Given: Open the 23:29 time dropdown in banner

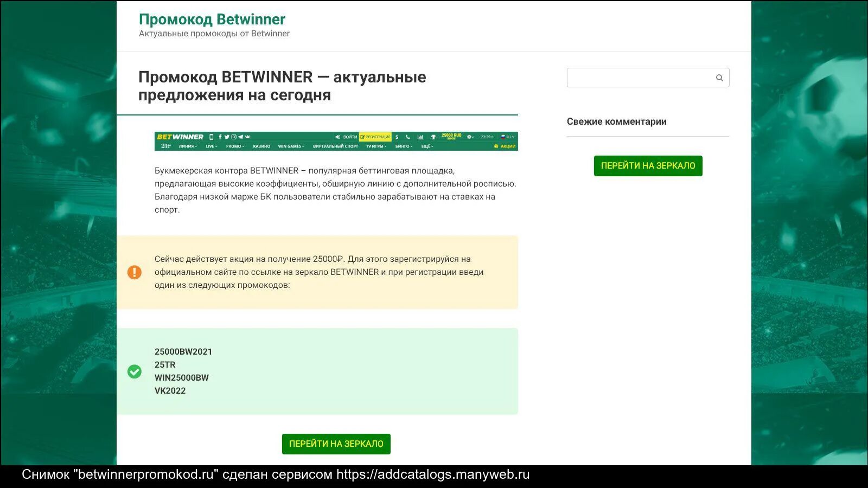Looking at the screenshot, I should click(487, 137).
